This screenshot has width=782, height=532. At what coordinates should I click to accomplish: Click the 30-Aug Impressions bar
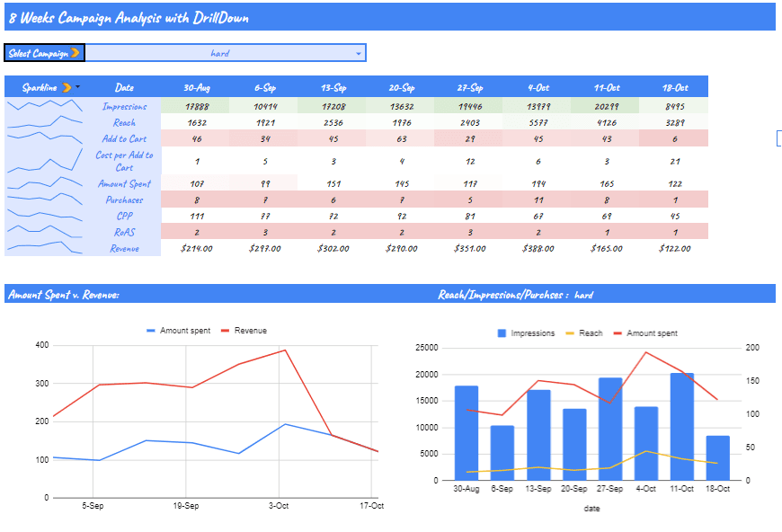coord(467,433)
